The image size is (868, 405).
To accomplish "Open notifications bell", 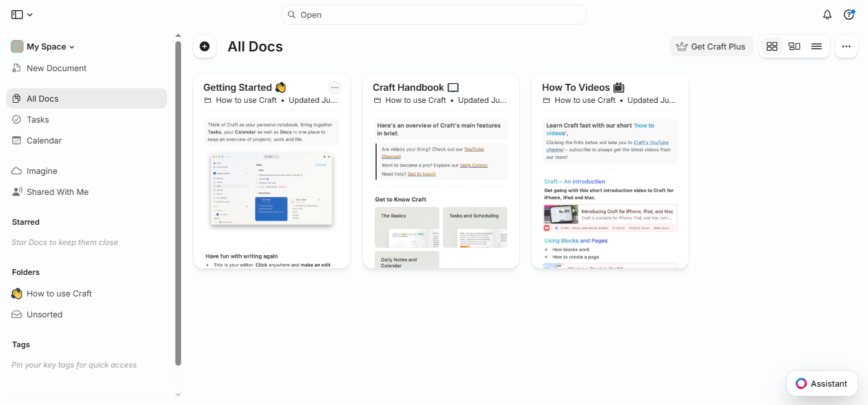I will point(827,15).
